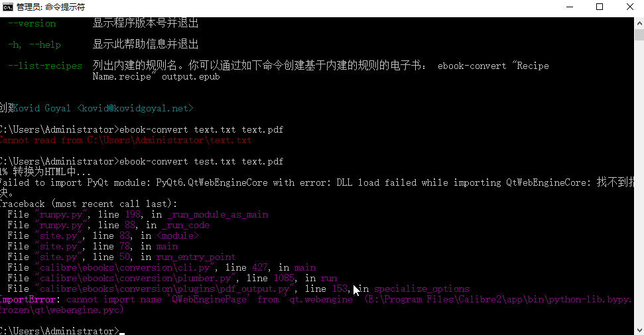The width and height of the screenshot is (644, 335).
Task: Minimize the Command Prompt window
Action: tap(568, 7)
